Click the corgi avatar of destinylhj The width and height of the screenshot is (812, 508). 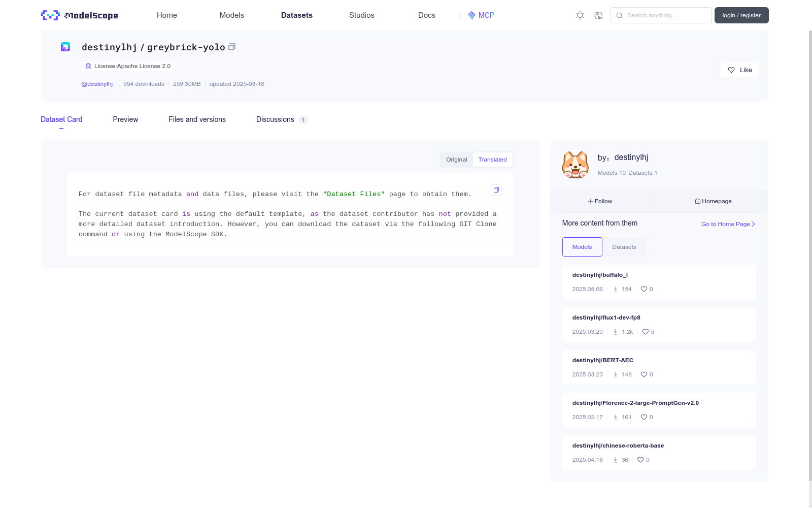tap(575, 165)
